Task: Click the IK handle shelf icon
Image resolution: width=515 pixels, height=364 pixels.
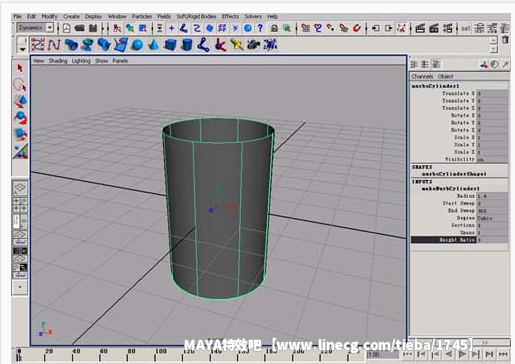Action: coord(203,44)
